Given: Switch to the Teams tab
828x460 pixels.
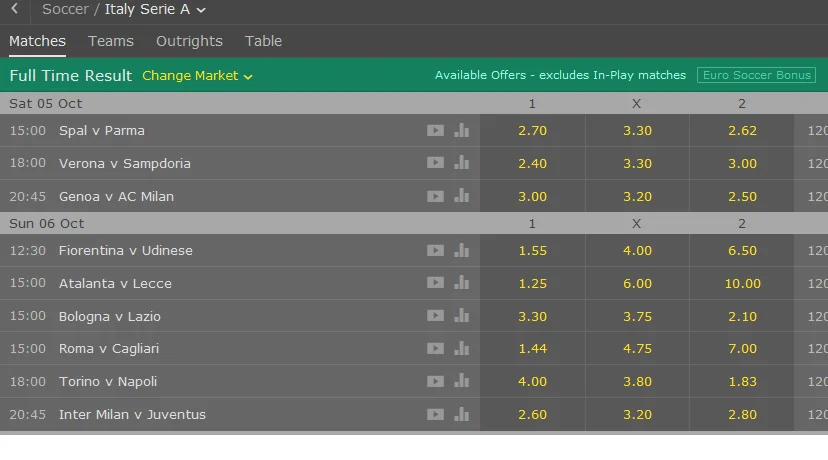Looking at the screenshot, I should click(111, 41).
